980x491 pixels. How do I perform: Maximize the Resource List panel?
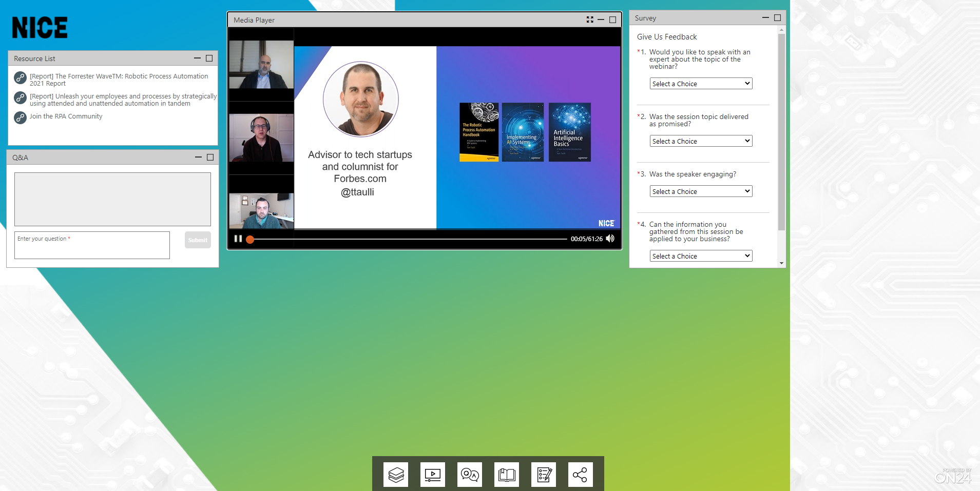coord(209,58)
